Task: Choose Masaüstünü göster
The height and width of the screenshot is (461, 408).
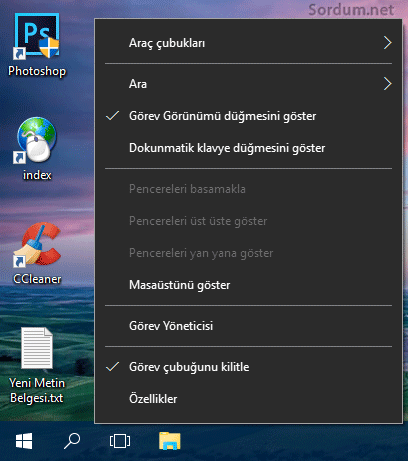Action: pyautogui.click(x=248, y=285)
